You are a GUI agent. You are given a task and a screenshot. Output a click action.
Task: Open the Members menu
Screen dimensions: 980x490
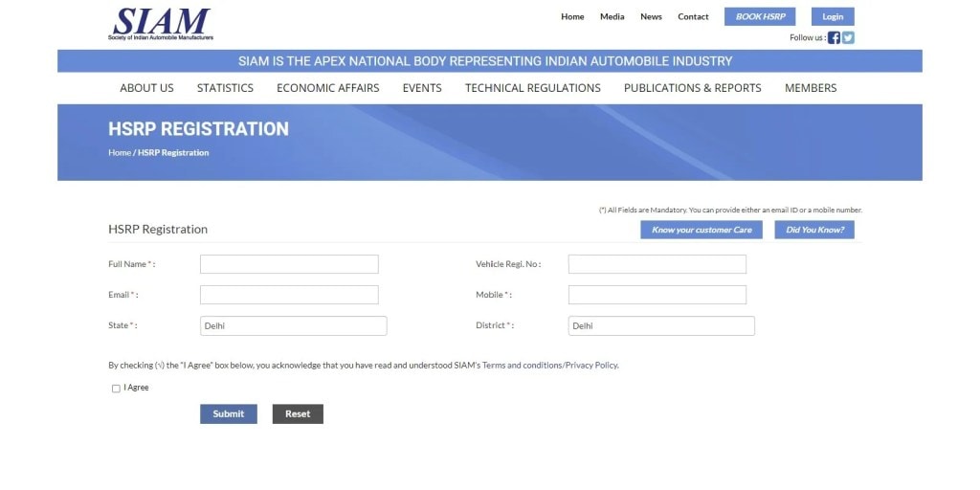click(811, 88)
